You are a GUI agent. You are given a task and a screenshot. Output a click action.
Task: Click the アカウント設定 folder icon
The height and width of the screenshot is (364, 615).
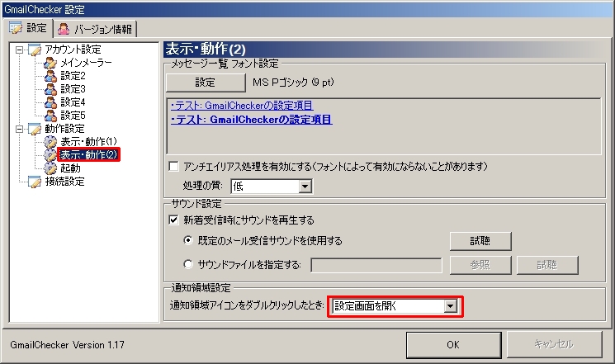pyautogui.click(x=35, y=50)
